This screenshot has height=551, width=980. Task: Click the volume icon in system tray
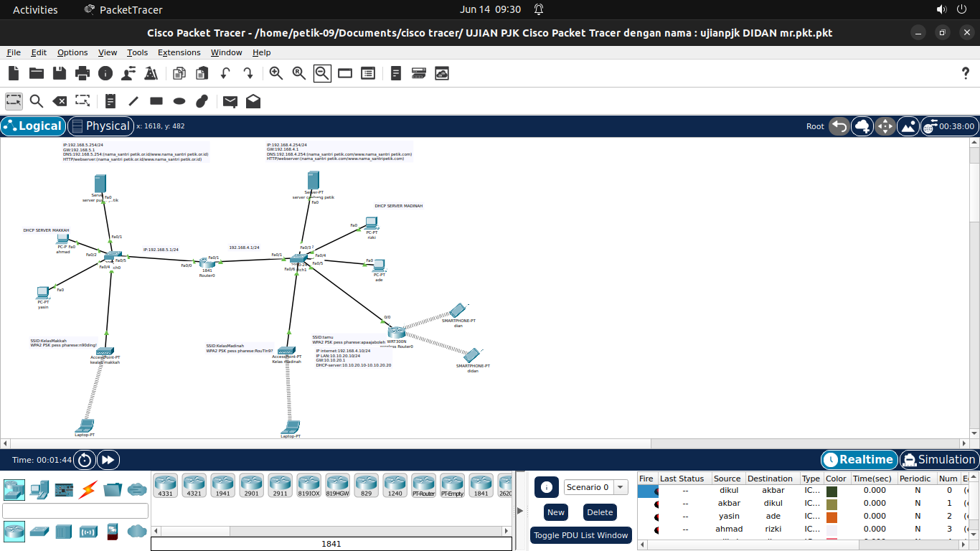coord(942,9)
